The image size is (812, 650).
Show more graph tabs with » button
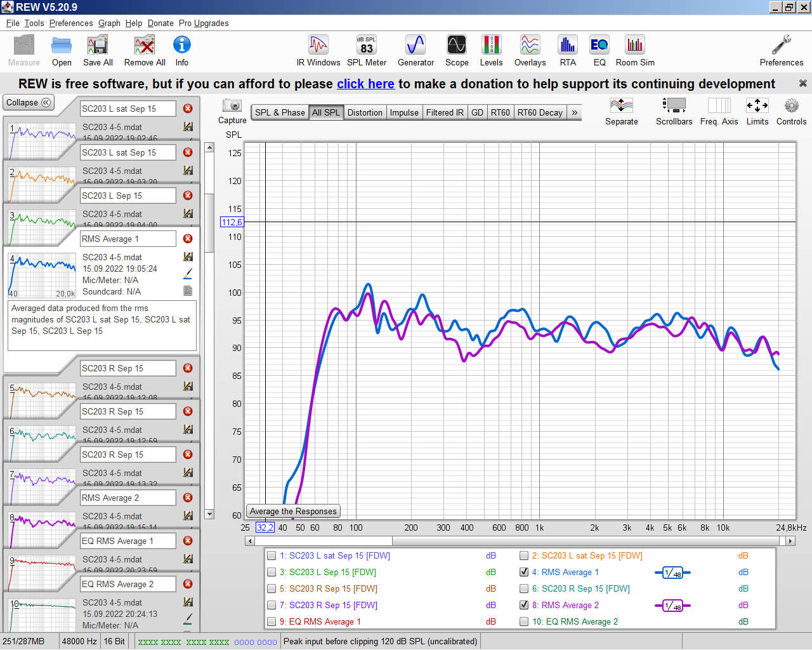tap(574, 112)
